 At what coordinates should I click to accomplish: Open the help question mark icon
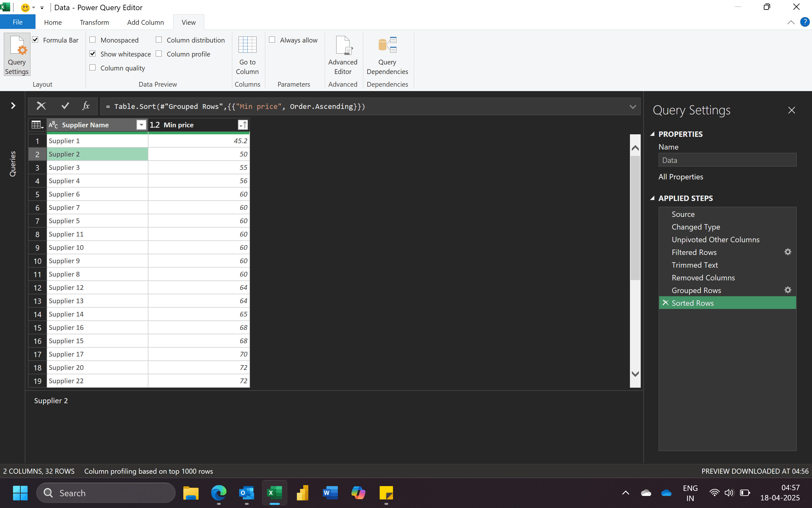coord(805,22)
